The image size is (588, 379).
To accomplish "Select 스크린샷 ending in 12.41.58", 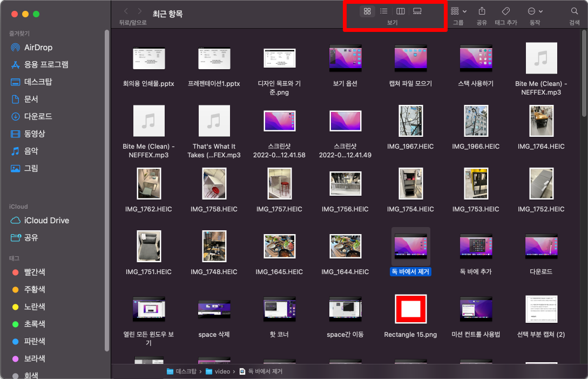I will 279,121.
